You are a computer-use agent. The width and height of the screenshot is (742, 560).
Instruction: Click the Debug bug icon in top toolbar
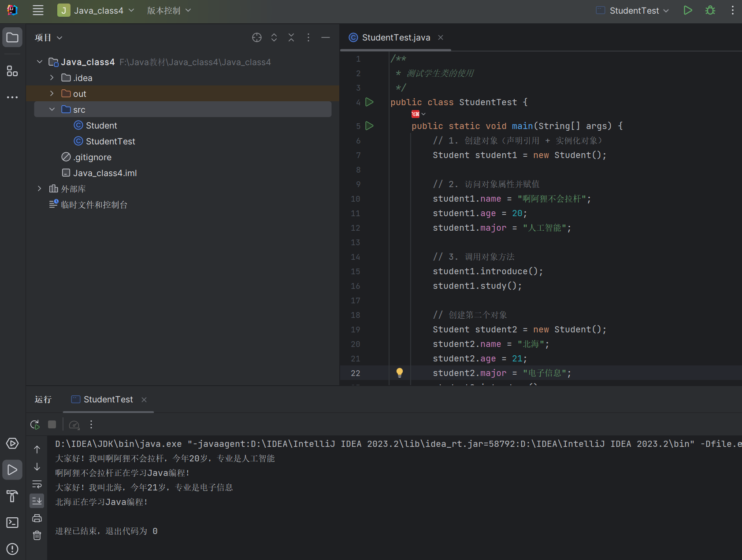pos(710,10)
